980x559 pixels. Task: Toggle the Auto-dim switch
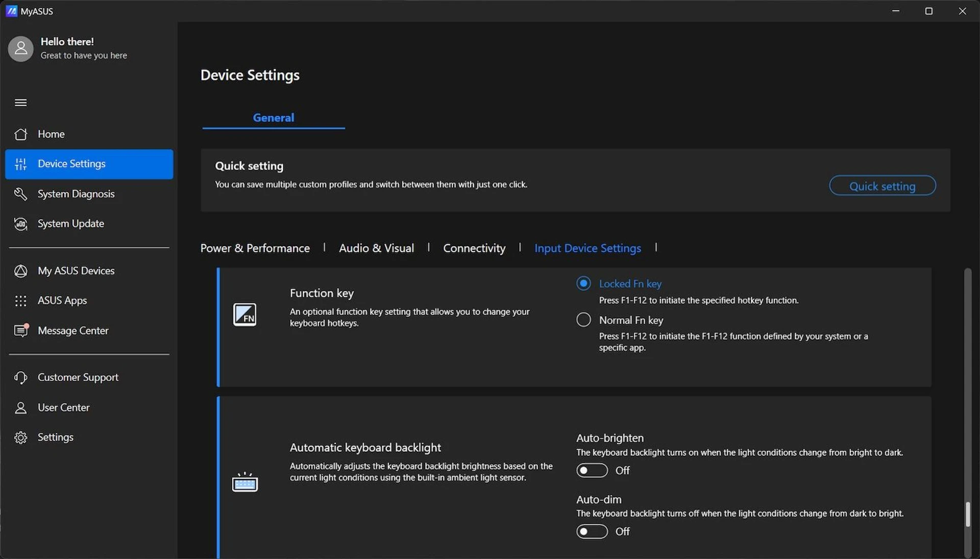(592, 531)
